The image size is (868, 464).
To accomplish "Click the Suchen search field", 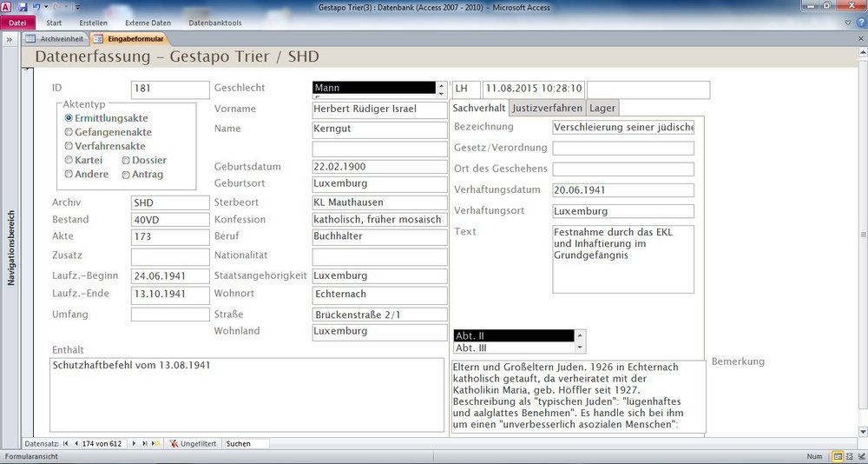I will (246, 444).
